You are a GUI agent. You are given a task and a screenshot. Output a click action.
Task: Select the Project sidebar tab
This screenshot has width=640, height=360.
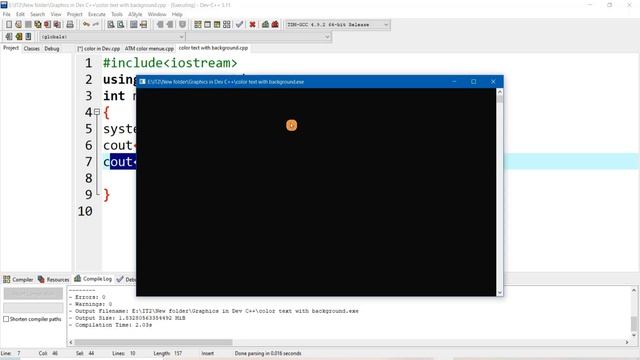(11, 48)
